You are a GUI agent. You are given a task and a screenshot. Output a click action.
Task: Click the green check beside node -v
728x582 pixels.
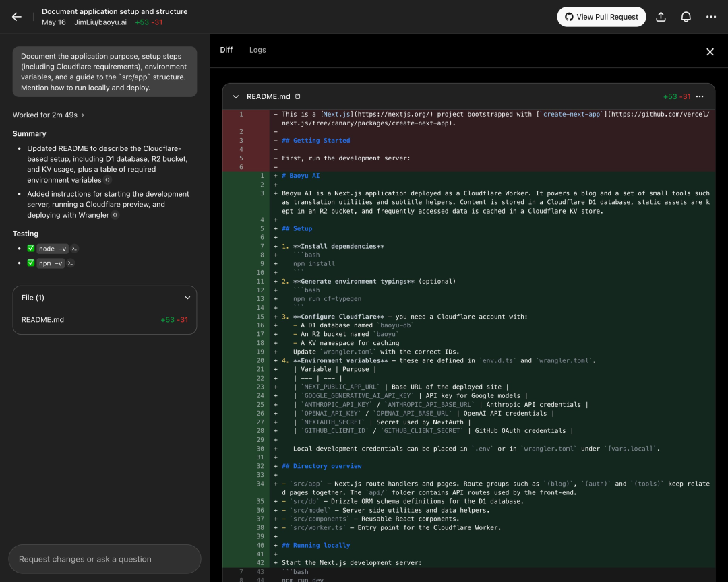(x=30, y=249)
